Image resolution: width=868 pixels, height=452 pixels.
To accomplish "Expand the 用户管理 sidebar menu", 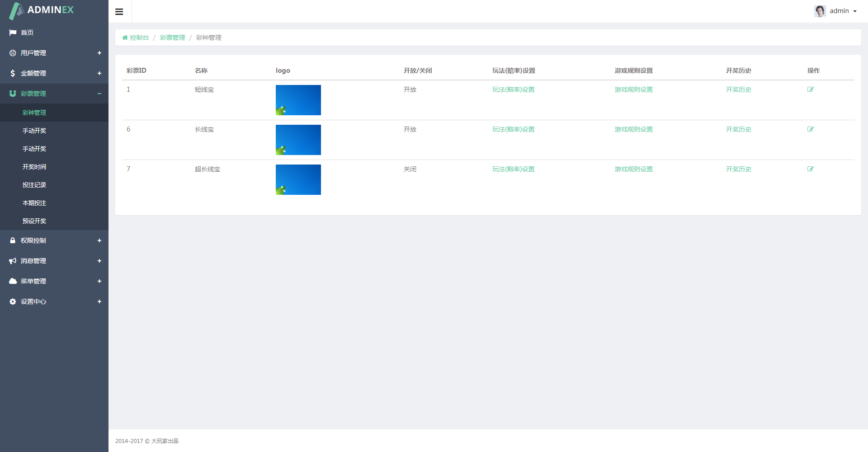I will click(x=99, y=53).
